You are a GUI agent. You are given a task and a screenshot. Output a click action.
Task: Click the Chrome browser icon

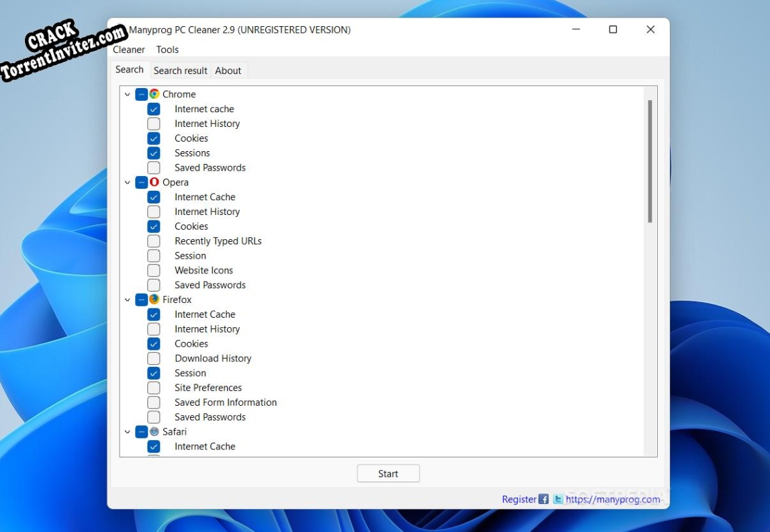[153, 94]
